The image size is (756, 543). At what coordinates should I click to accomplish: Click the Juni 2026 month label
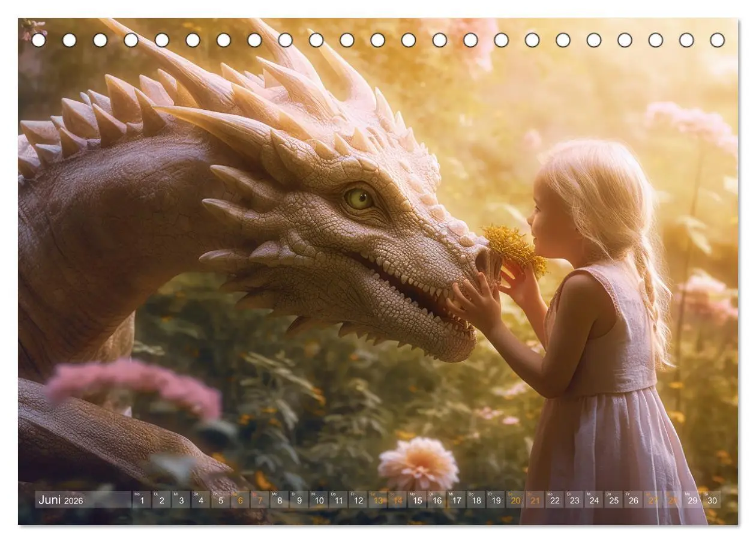click(61, 500)
